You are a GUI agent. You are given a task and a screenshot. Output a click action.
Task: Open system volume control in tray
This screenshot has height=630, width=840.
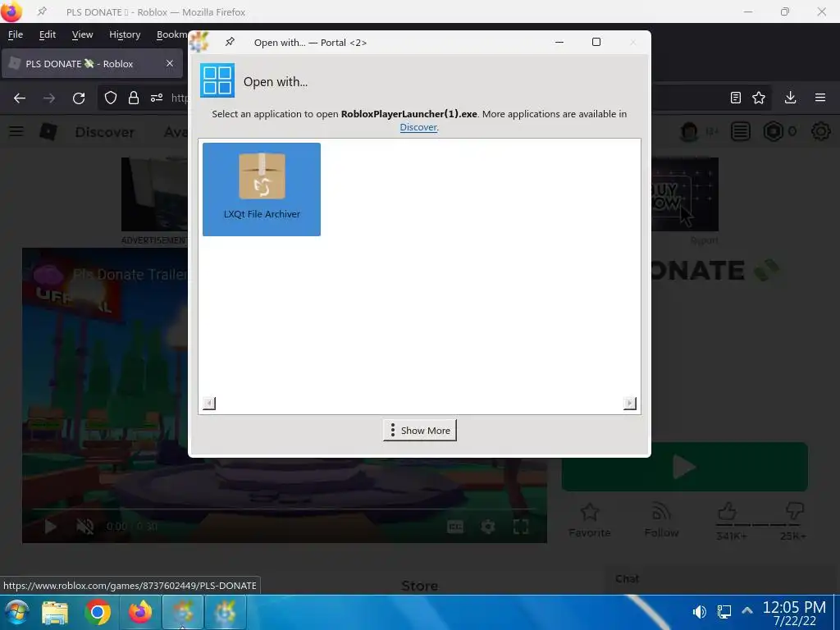pyautogui.click(x=699, y=611)
